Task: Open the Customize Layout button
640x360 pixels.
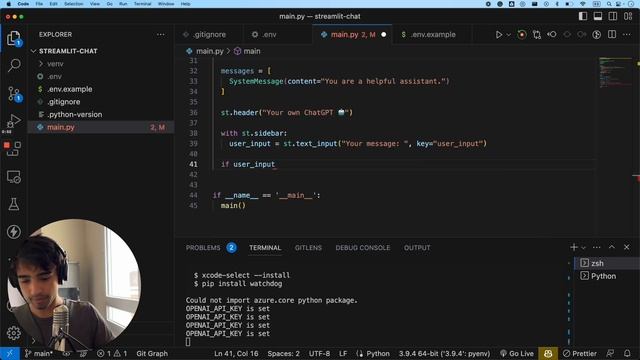Action: [x=628, y=16]
